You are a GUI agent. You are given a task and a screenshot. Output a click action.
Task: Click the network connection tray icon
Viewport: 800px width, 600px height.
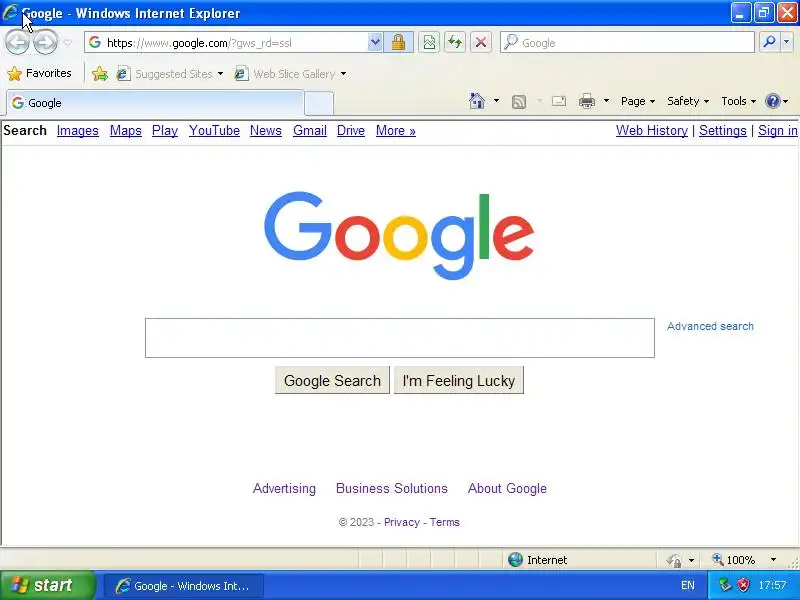725,585
